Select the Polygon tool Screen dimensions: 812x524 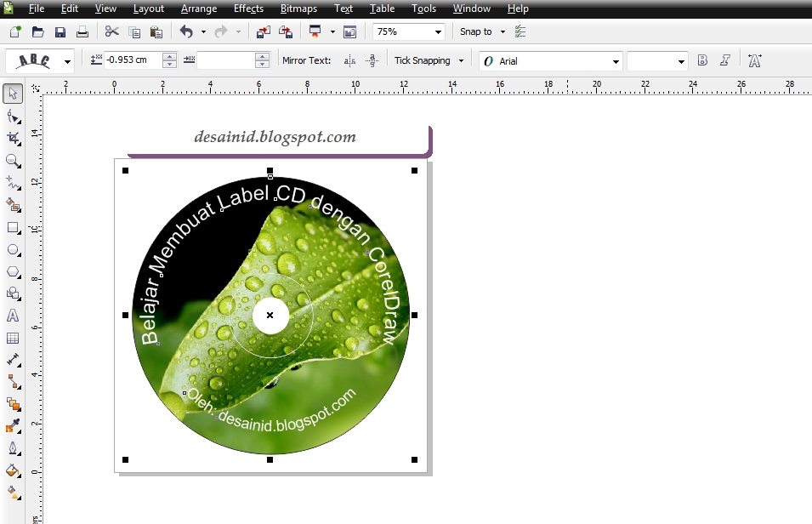pos(14,272)
